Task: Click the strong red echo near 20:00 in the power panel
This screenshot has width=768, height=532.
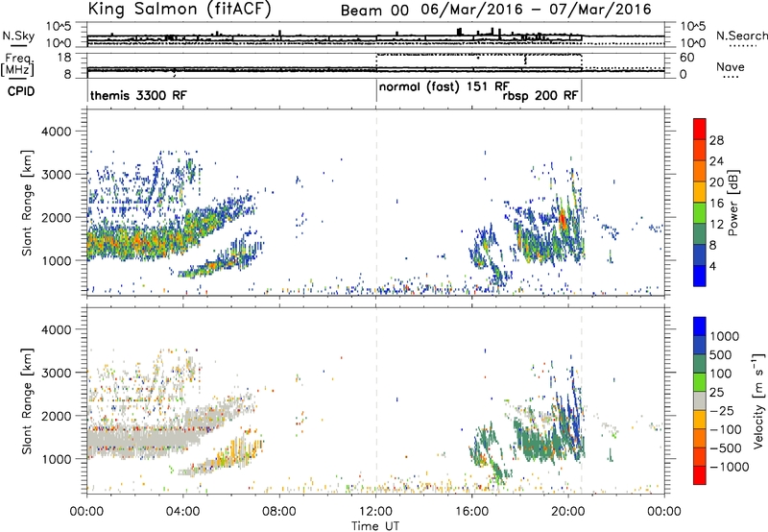Action: coord(564,219)
